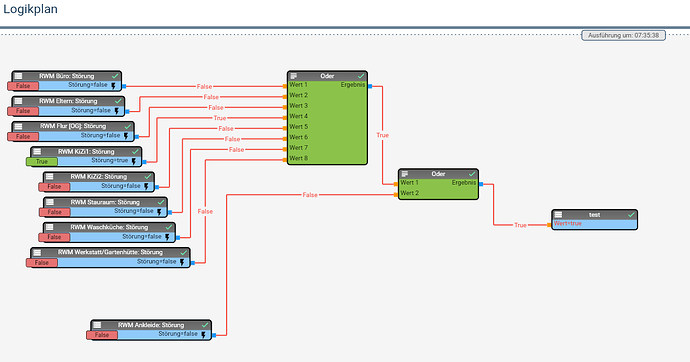Click the menu icon on RWM KiZi2: Störung block
This screenshot has height=362, width=690.
[x=50, y=177]
